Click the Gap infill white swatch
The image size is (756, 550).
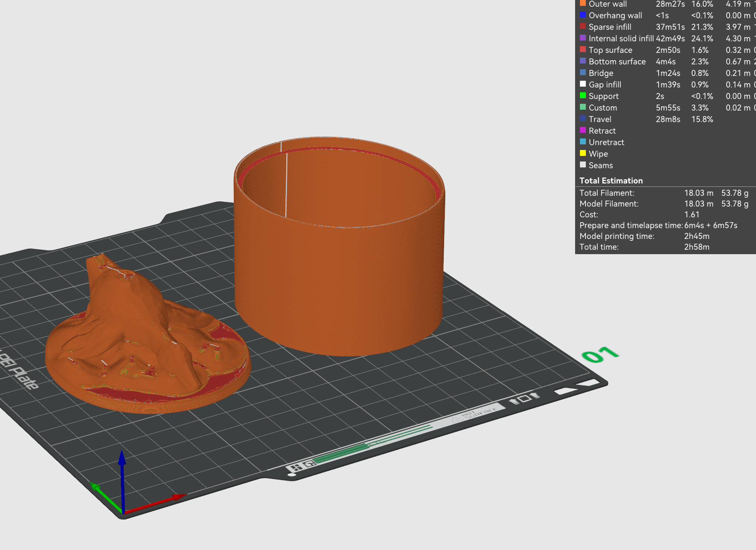(583, 84)
